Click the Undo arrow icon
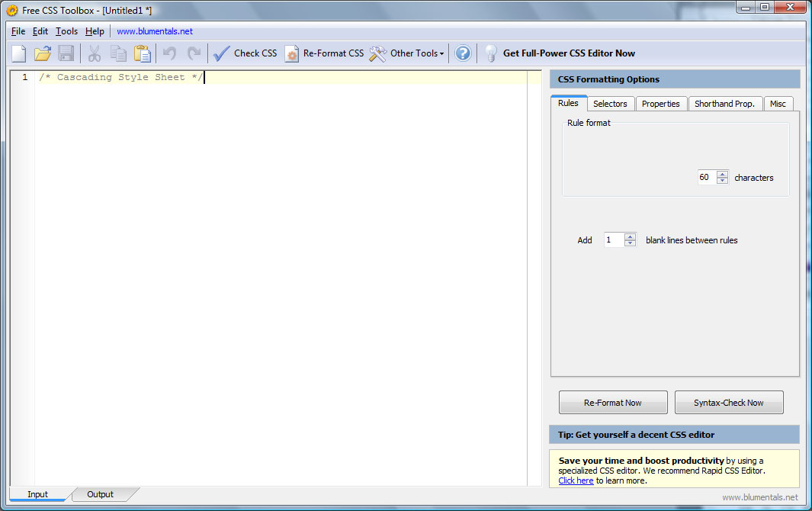Viewport: 812px width, 511px height. click(x=170, y=53)
